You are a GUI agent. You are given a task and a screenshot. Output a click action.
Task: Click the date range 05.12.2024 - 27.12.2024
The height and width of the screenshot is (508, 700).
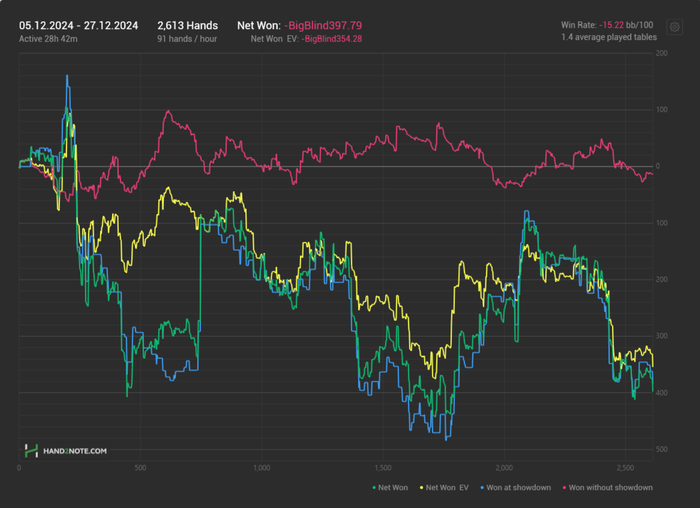(78, 26)
